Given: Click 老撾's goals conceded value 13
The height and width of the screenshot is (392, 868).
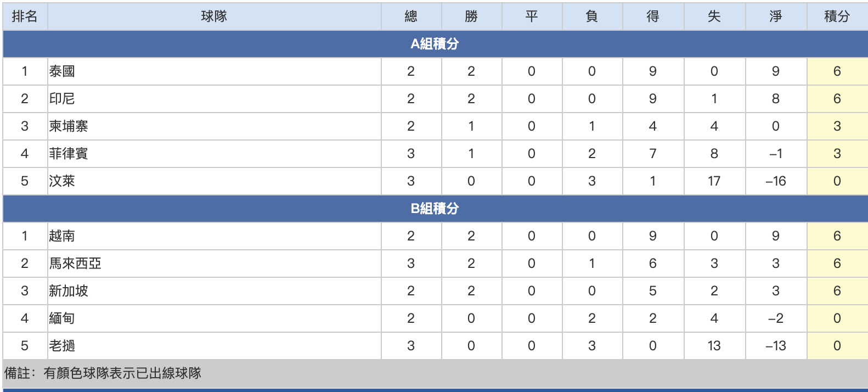Looking at the screenshot, I should tap(714, 346).
